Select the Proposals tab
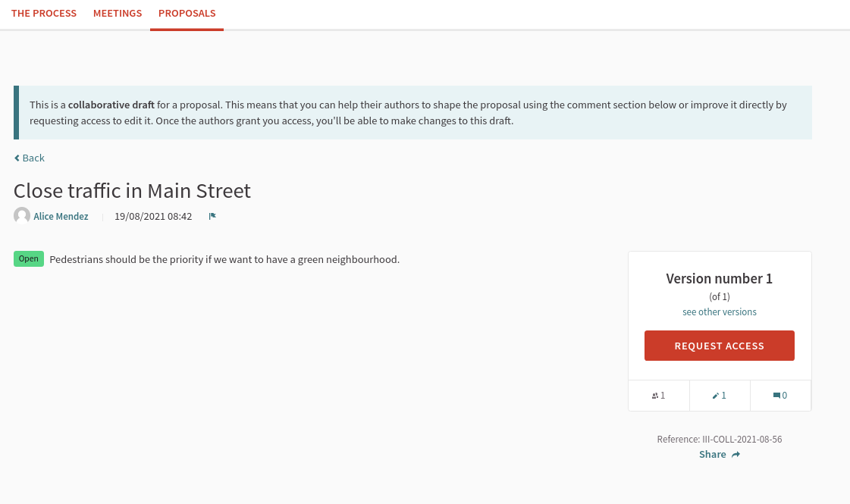Image resolution: width=850 pixels, height=504 pixels. pyautogui.click(x=187, y=14)
